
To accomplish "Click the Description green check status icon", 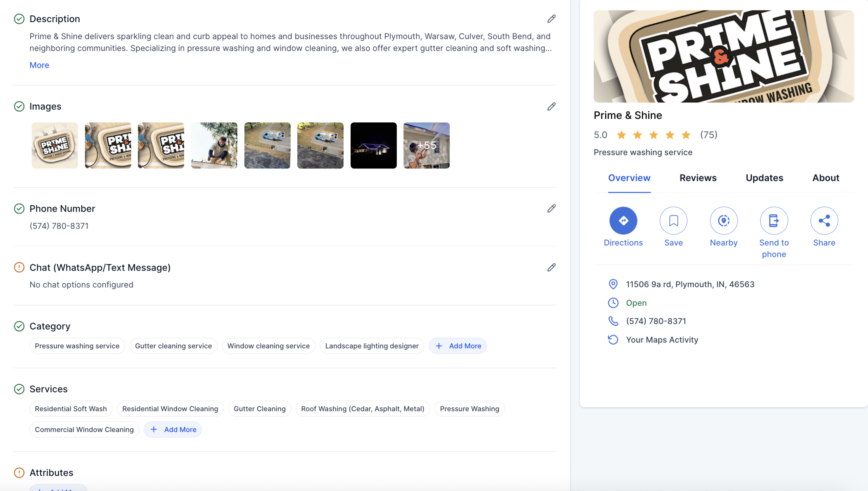I will (x=19, y=19).
